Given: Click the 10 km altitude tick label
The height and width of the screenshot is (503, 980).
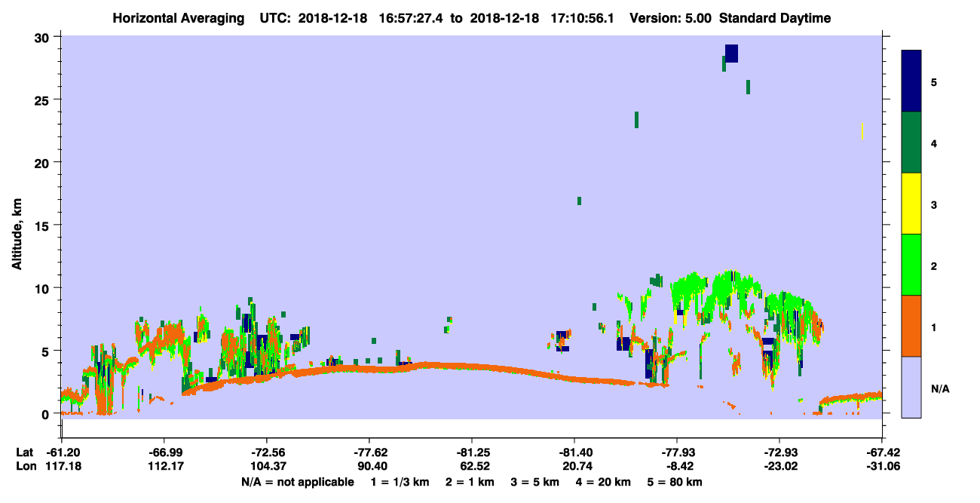Looking at the screenshot, I should [44, 288].
